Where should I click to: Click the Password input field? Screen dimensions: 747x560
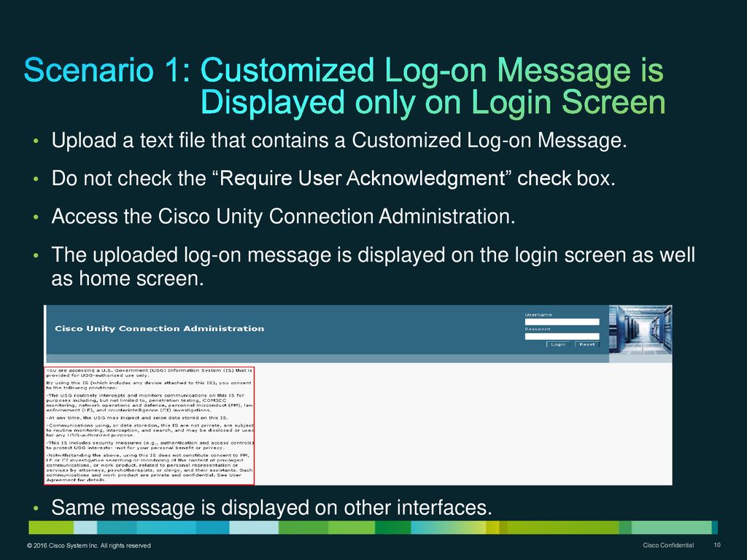(562, 336)
